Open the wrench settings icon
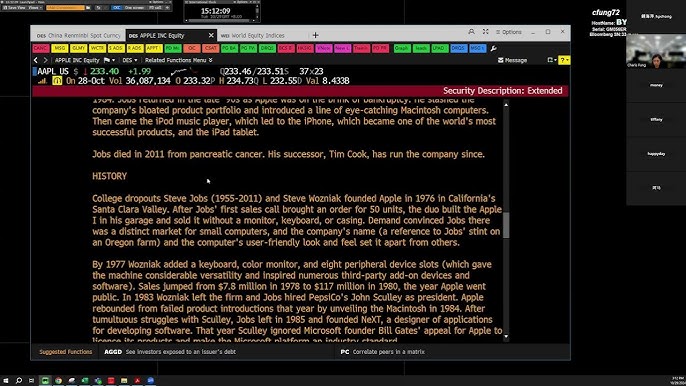Viewport: 686px width, 386px height. 494,48
